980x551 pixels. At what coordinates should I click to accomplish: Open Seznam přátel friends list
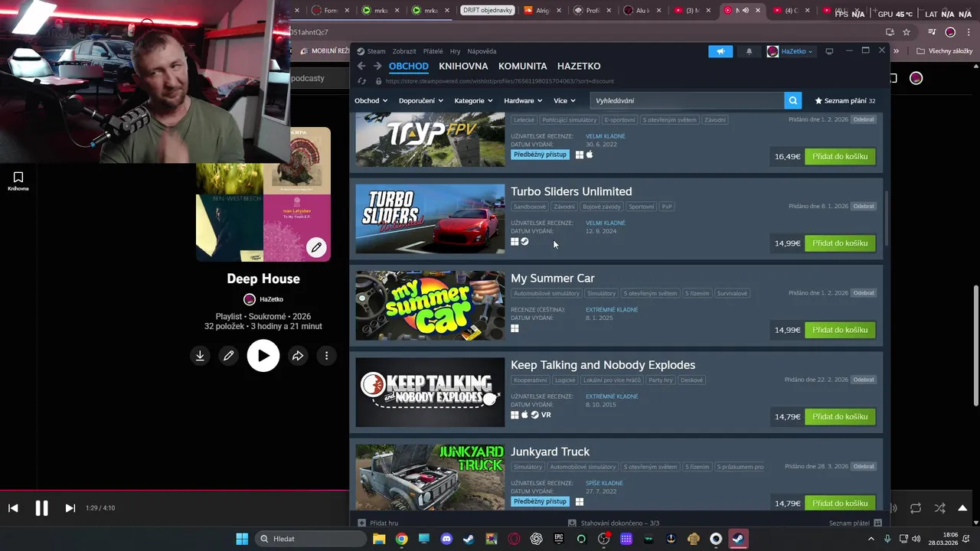click(855, 523)
